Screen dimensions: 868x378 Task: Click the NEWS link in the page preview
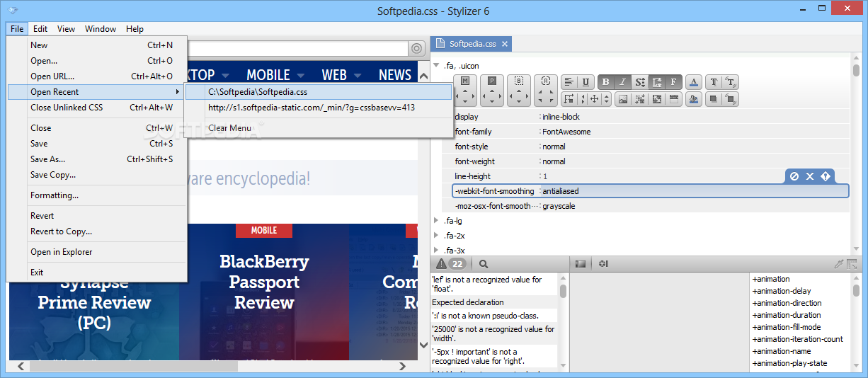coord(395,75)
